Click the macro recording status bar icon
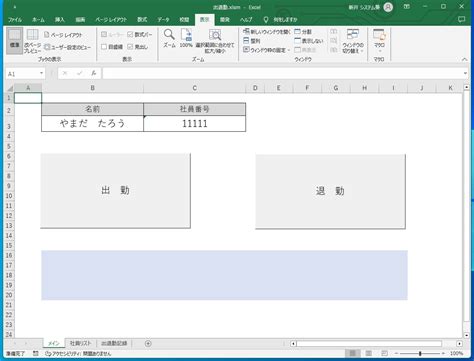The image size is (474, 361). point(36,353)
